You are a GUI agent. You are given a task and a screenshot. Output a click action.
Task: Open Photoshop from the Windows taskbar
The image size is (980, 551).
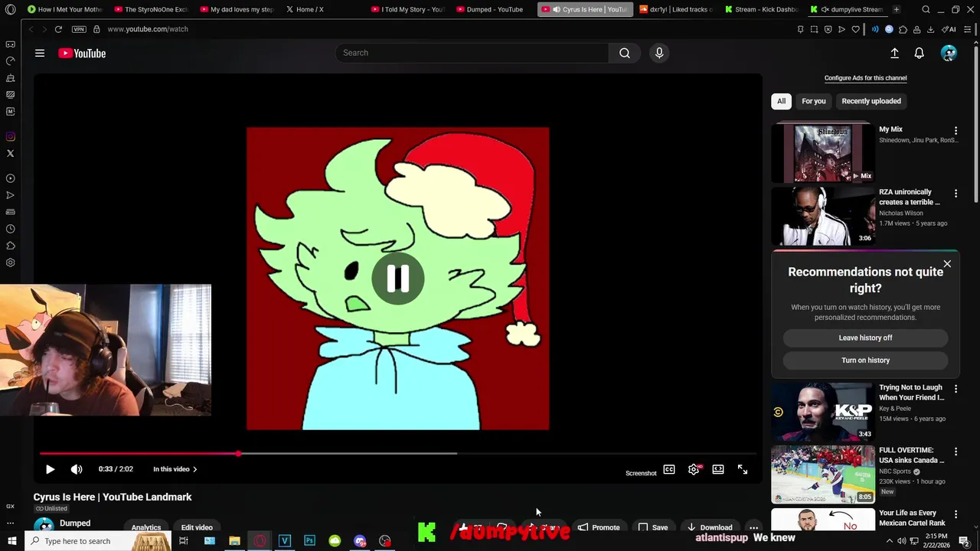(x=309, y=541)
